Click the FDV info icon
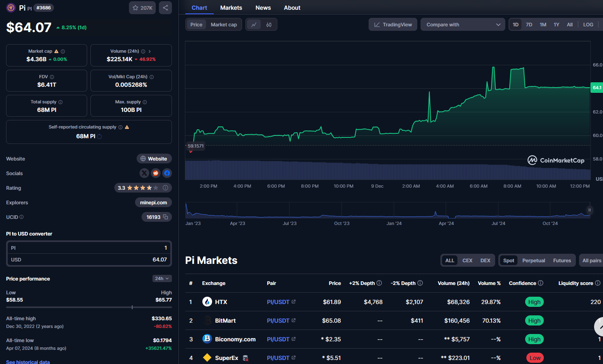603x364 pixels. [x=52, y=77]
